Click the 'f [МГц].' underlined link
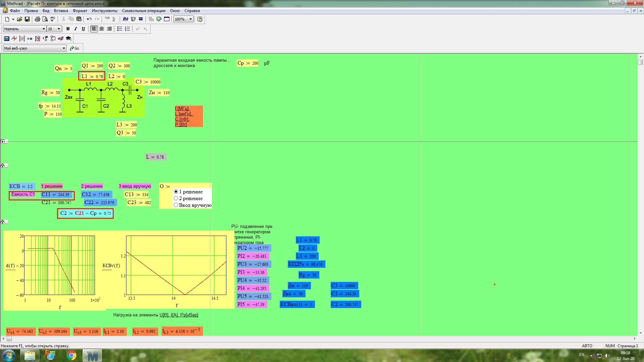 click(x=182, y=108)
